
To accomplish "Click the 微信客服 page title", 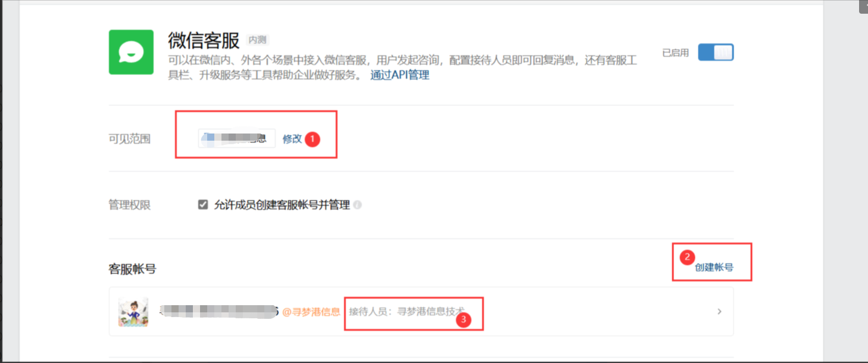I will [204, 41].
